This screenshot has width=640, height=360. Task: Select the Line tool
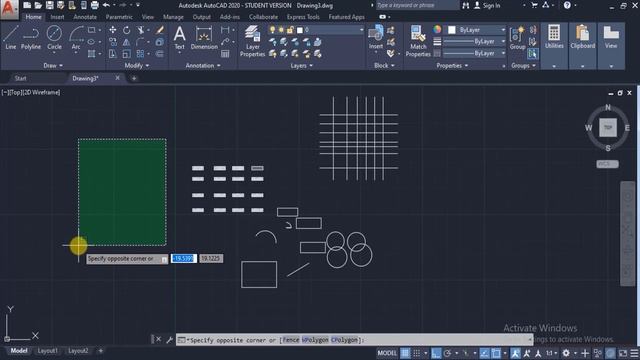(x=11, y=38)
